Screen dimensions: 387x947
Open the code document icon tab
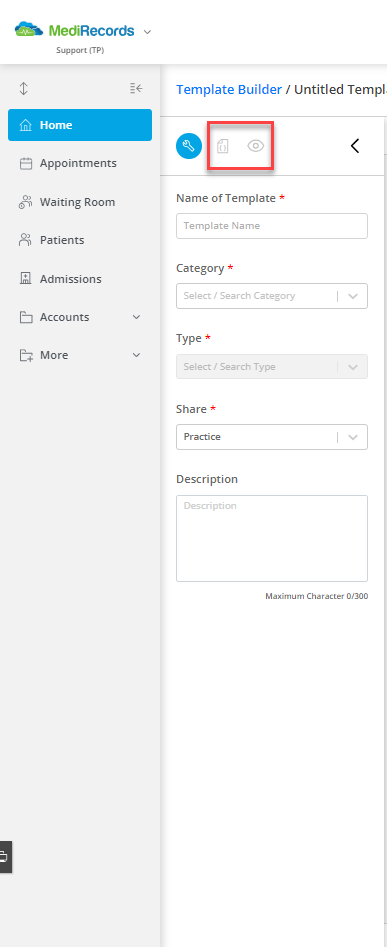(x=223, y=146)
